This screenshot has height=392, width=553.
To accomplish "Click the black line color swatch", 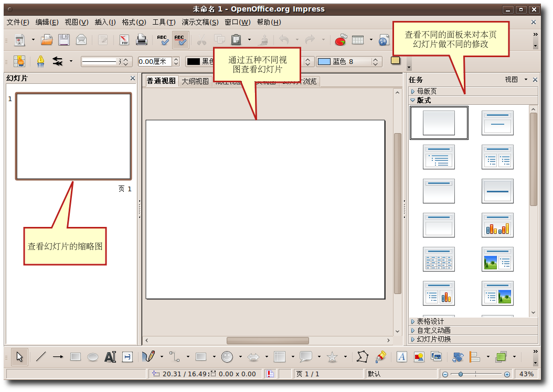I will pyautogui.click(x=193, y=62).
